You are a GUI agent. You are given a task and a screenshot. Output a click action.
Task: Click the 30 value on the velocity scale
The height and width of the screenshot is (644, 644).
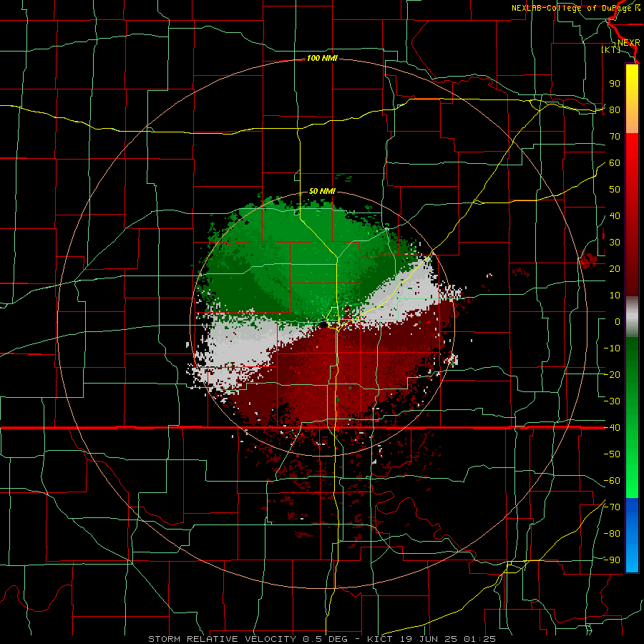point(615,243)
